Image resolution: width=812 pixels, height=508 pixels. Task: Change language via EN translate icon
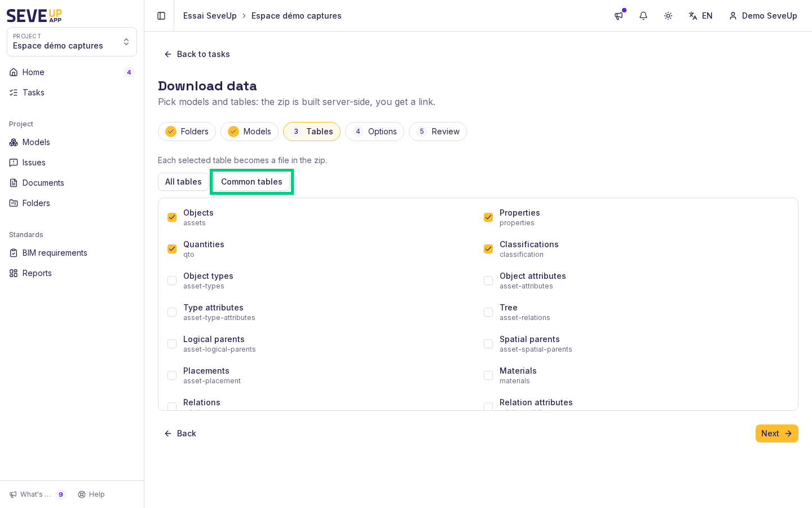click(x=700, y=16)
